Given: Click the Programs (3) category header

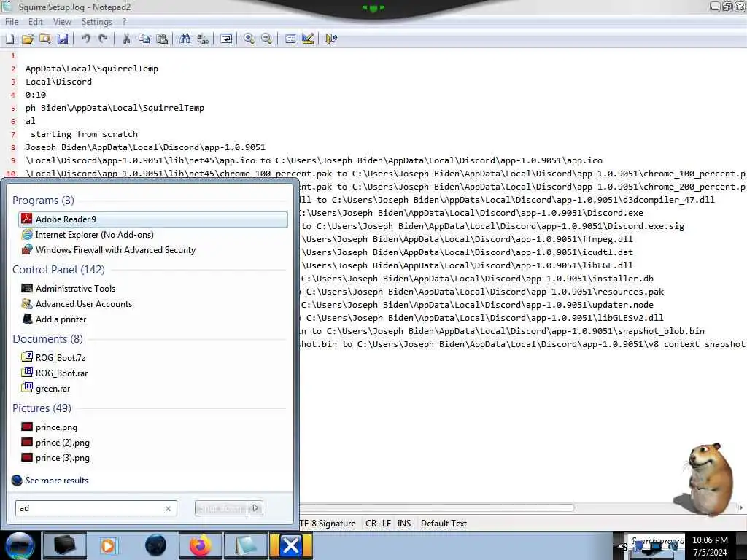Looking at the screenshot, I should point(43,201).
